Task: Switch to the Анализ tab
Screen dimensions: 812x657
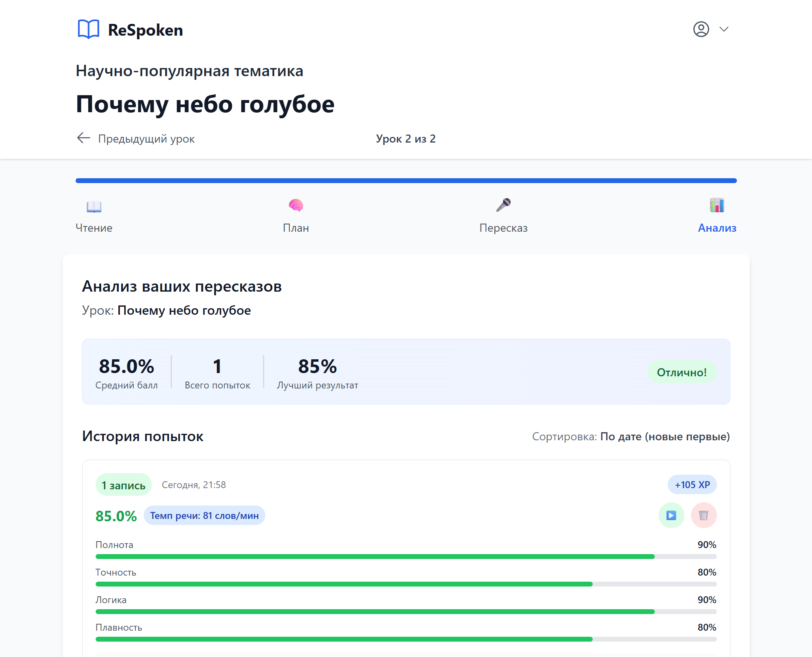Action: point(717,228)
